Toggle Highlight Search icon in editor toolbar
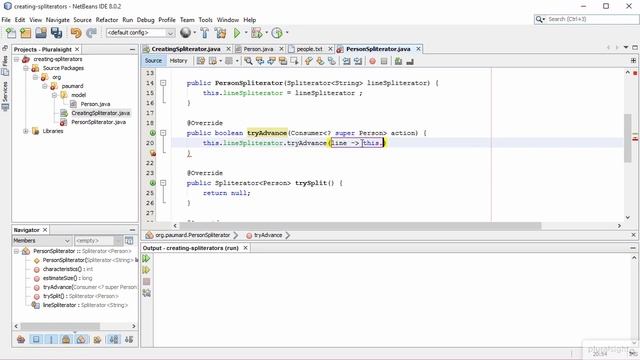The width and height of the screenshot is (640, 360). 283,61
